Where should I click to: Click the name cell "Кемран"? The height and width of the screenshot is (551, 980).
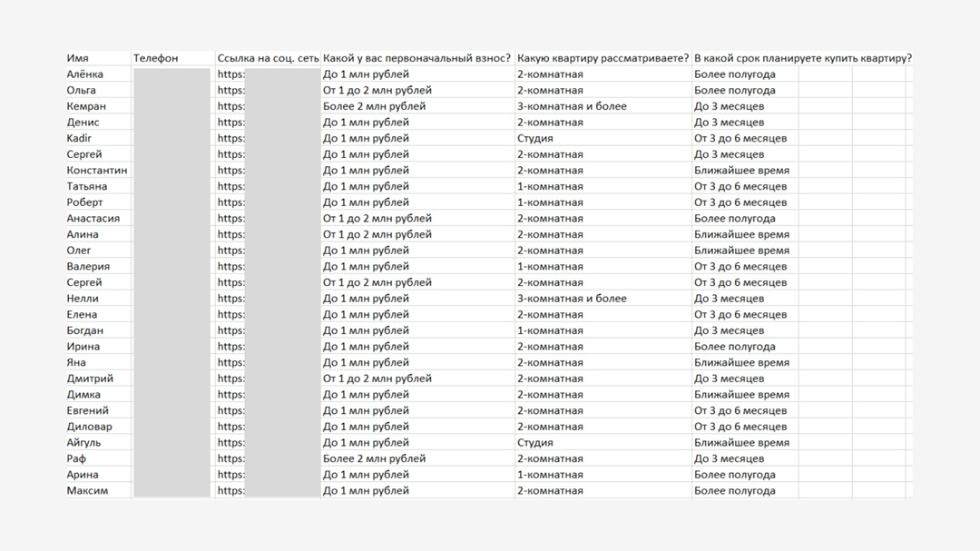pos(86,106)
